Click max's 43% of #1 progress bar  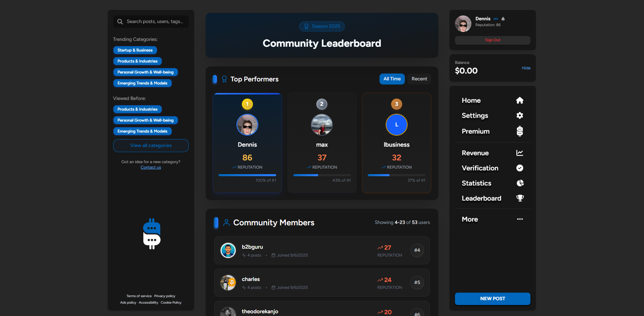click(x=322, y=175)
